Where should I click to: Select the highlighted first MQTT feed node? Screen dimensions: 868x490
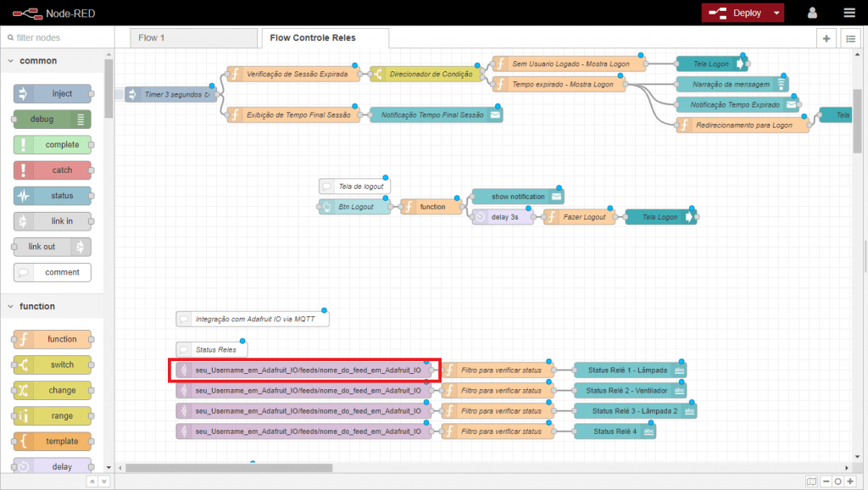click(x=303, y=370)
